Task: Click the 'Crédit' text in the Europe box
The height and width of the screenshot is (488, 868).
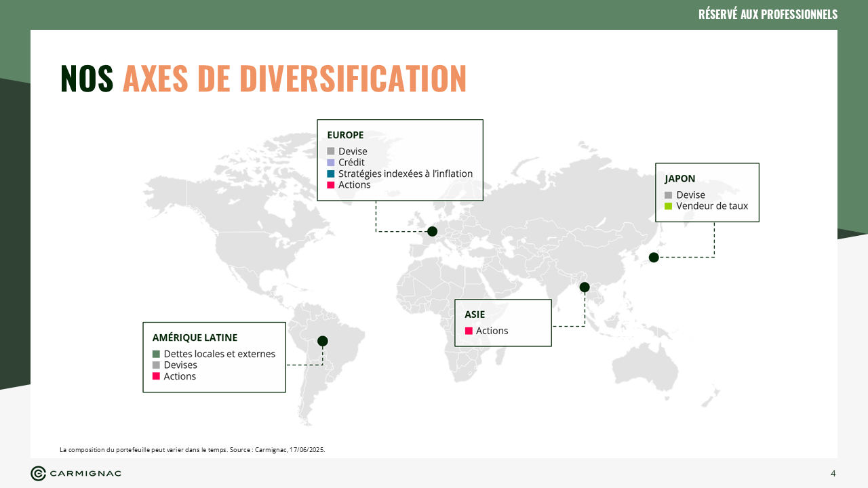Action: [x=351, y=163]
